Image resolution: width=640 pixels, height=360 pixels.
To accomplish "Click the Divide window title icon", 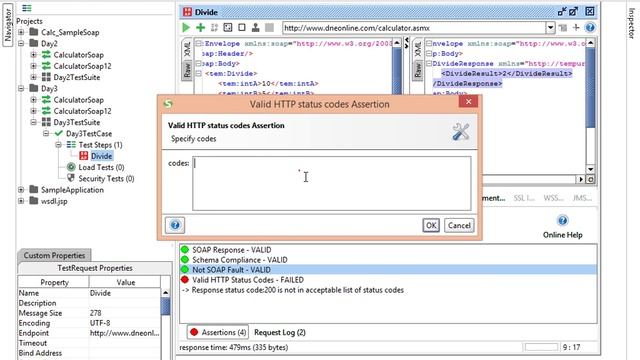I will (187, 12).
